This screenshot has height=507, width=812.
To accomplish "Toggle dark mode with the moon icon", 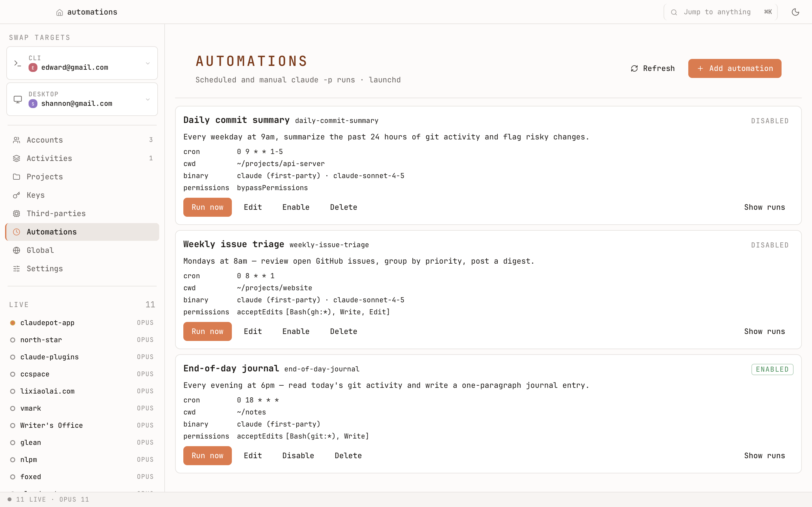I will point(796,12).
